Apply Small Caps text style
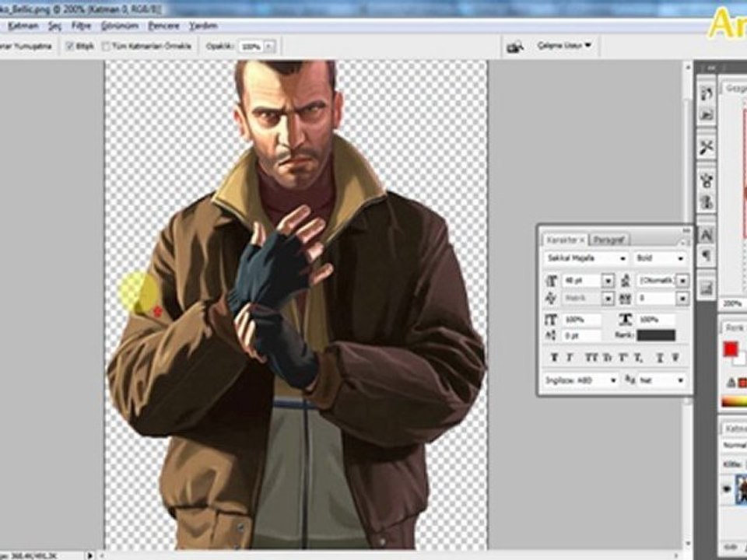This screenshot has height=560, width=747. [608, 357]
